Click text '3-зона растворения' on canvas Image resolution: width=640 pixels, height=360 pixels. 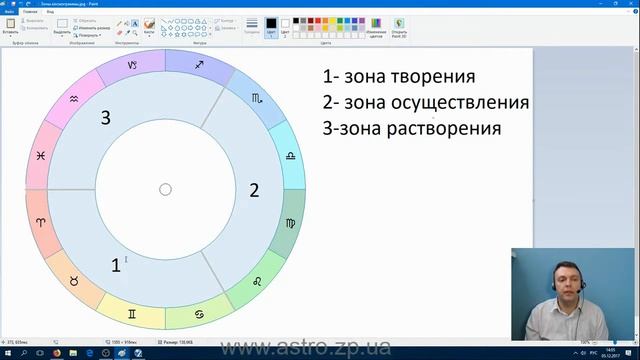pos(412,129)
